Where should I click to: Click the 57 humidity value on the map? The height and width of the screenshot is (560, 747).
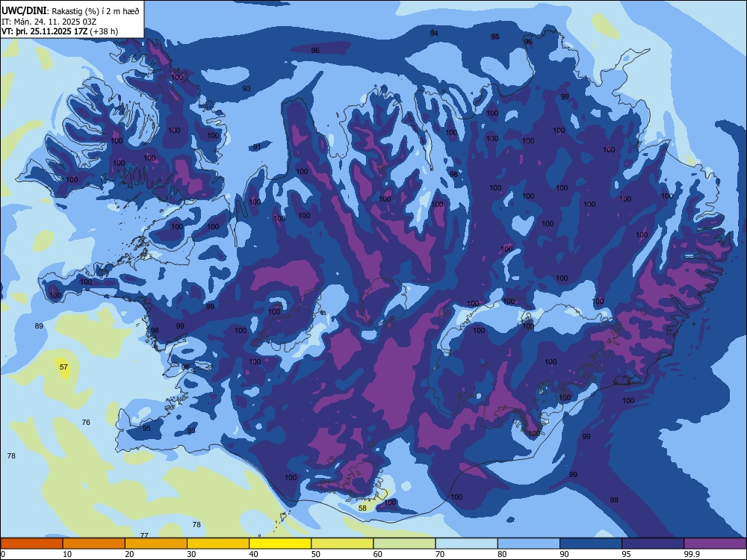[63, 367]
